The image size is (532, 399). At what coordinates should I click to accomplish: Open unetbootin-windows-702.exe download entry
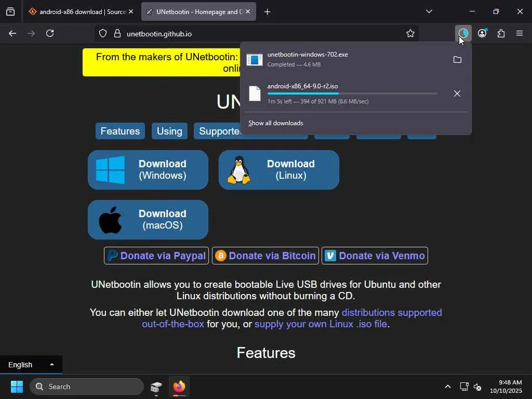344,59
